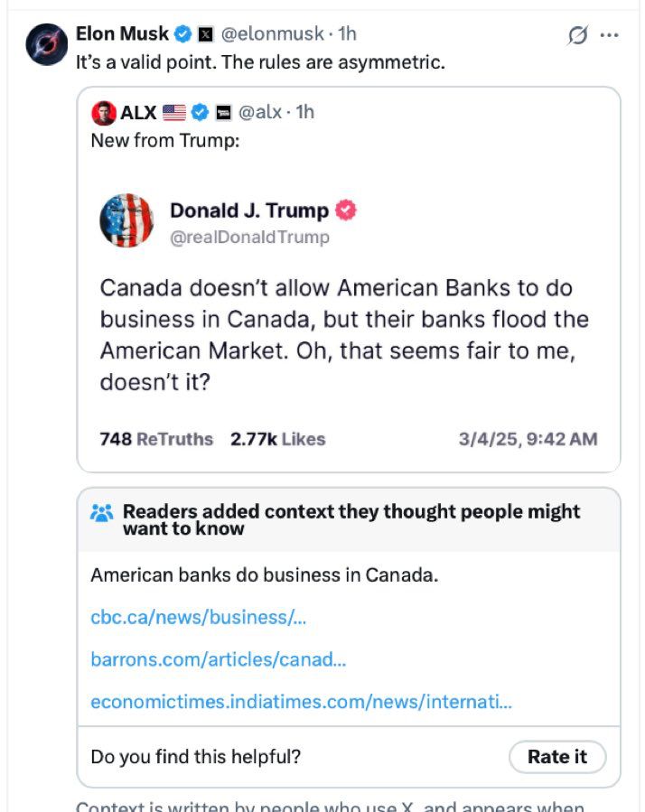Open ALX's small profile avatar

104,112
